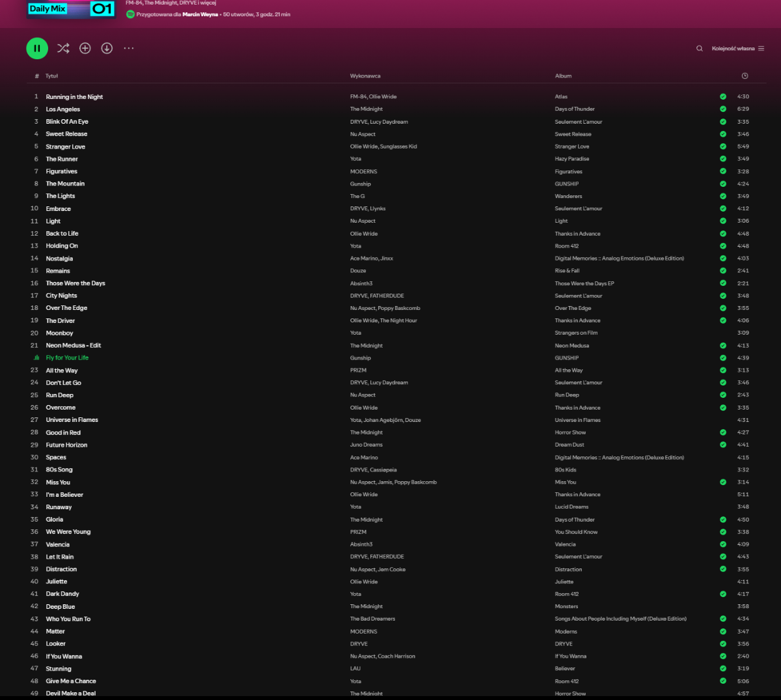Open artist Absinth3 for Valencia

pos(361,544)
